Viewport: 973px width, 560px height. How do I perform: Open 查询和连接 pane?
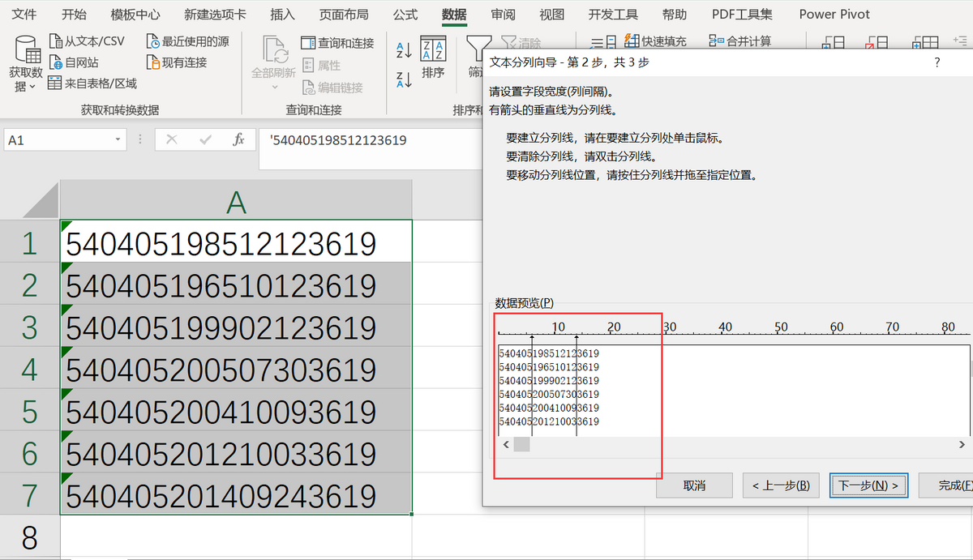tap(337, 43)
